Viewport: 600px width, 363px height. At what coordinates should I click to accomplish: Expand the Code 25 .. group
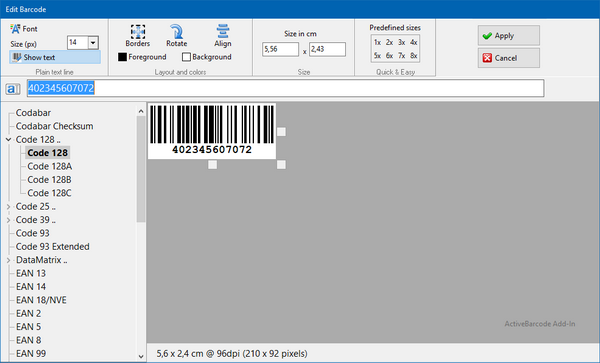tap(8, 207)
